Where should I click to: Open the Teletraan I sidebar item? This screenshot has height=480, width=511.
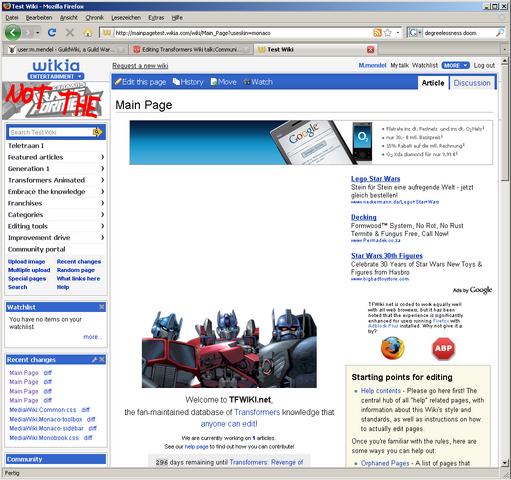point(26,146)
